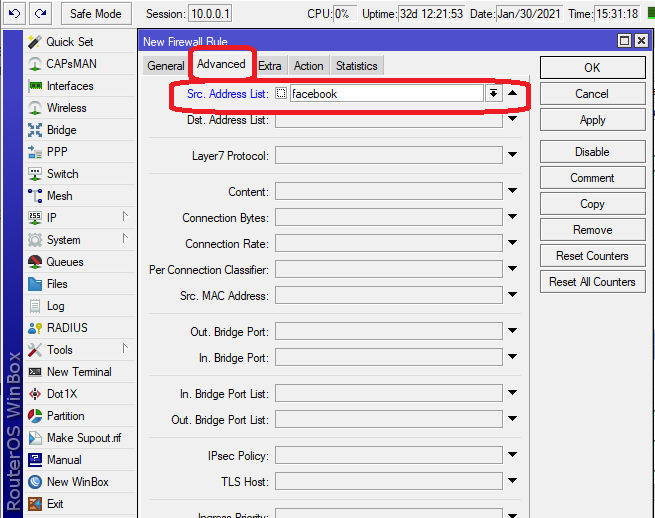Expand the Content field

pos(513,191)
